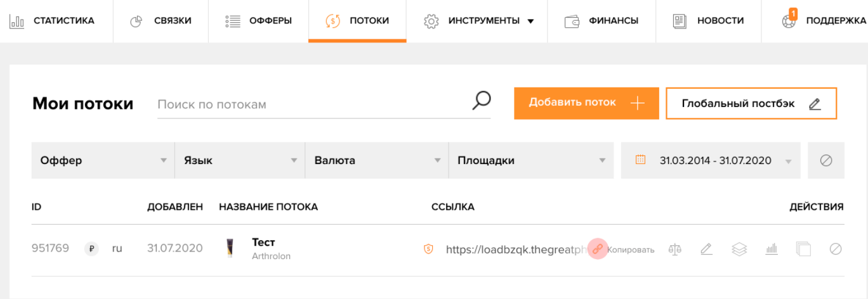Open the Инструменты menu
This screenshot has width=868, height=299.
click(478, 21)
